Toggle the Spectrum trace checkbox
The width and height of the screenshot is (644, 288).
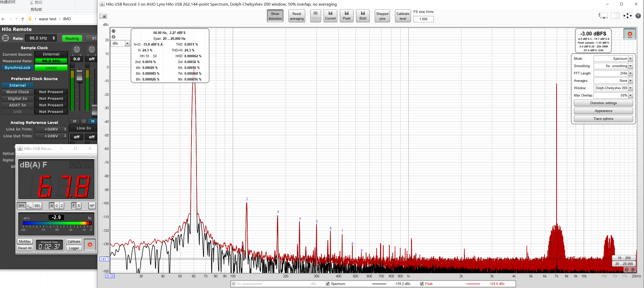coord(328,284)
